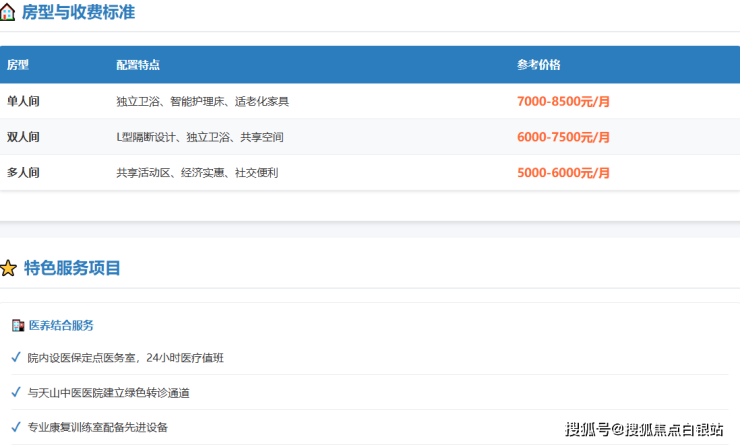Viewport: 740px width, 445px height.
Task: Click the 搜狐号@搜狐焦点白银站 watermark
Action: 644,429
